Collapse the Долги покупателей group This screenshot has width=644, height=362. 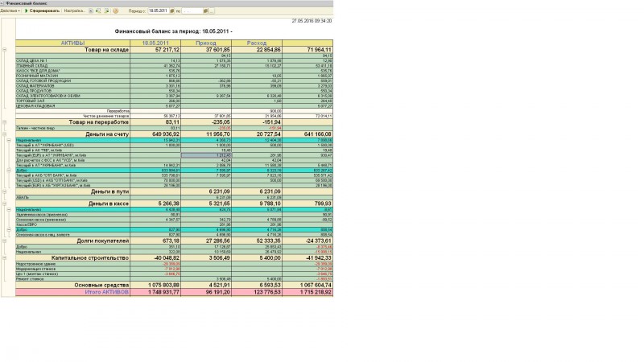point(5,241)
